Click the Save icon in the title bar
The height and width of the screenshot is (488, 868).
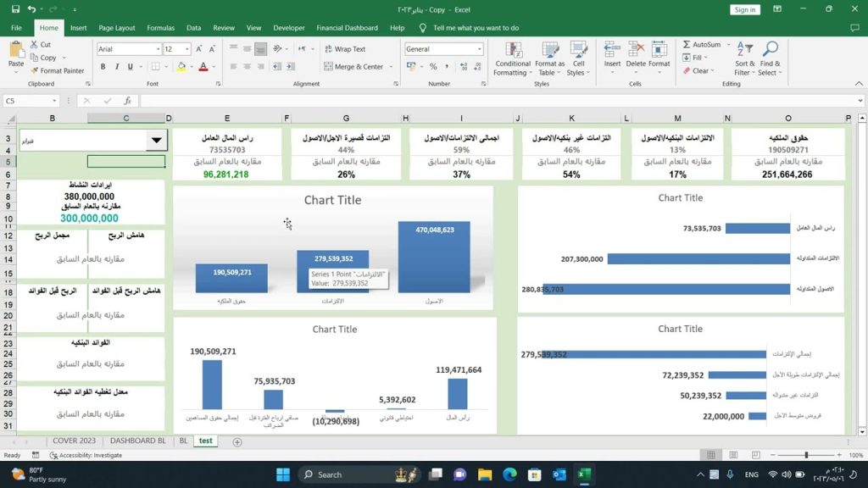(15, 9)
